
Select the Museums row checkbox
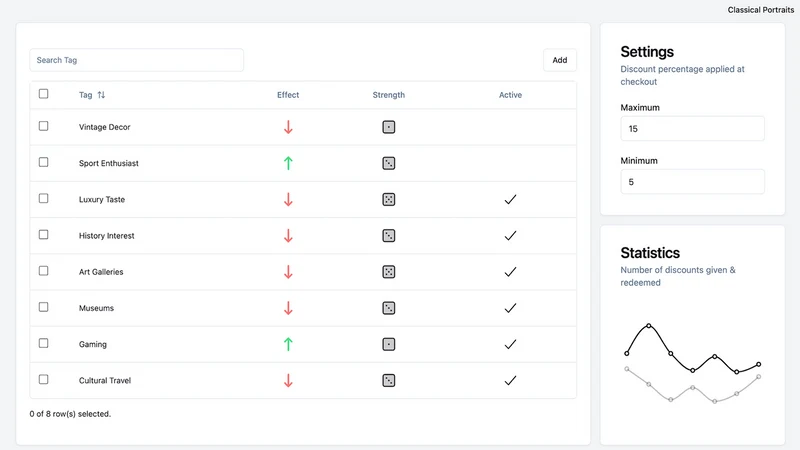[x=43, y=307]
